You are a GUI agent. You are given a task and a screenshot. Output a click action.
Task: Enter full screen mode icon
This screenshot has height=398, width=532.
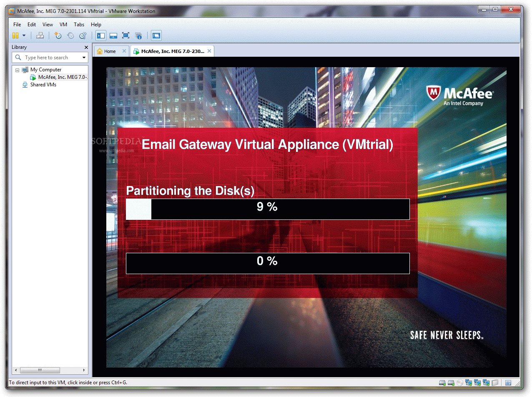126,35
